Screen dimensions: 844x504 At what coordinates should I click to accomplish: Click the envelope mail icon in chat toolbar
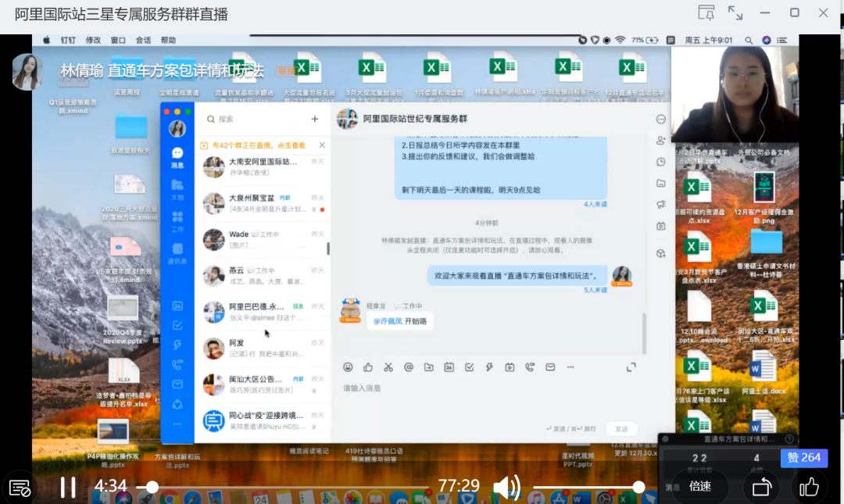click(550, 367)
